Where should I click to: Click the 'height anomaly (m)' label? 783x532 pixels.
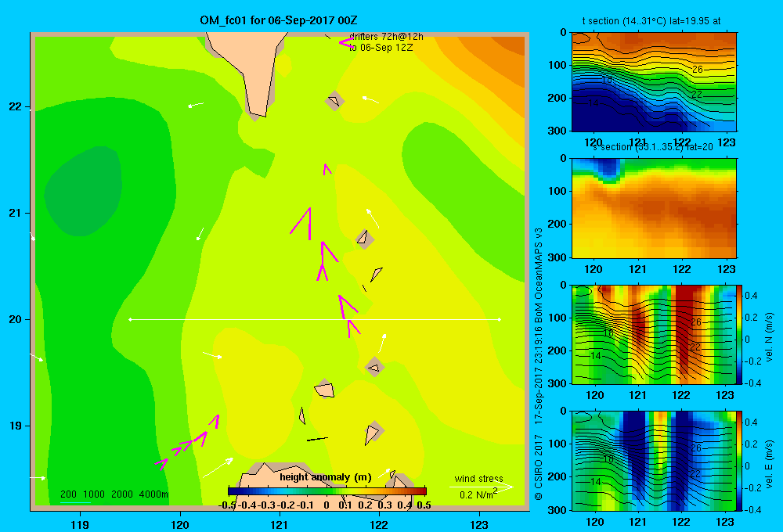pos(326,477)
